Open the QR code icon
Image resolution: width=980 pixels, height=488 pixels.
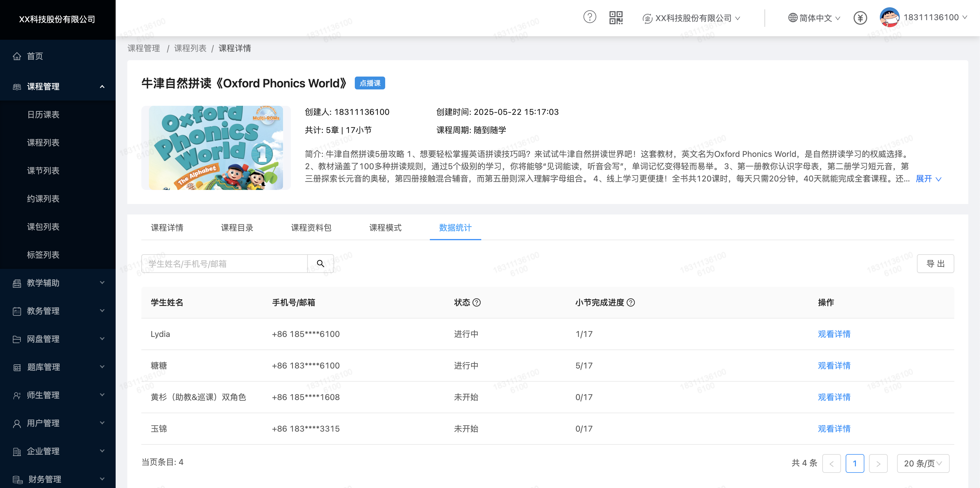(x=616, y=18)
